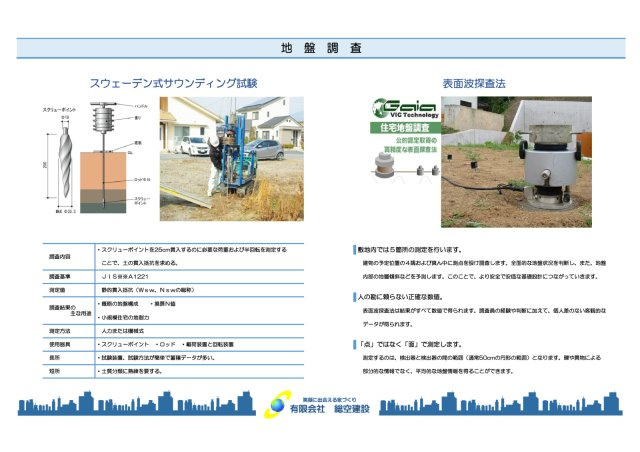The image size is (640, 452).
Task: Click the ロッド item in equipment row
Action: (x=165, y=344)
